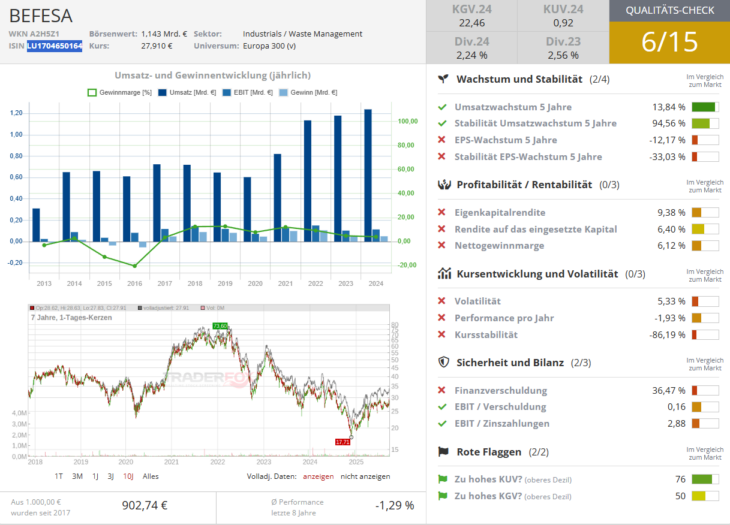The width and height of the screenshot is (730, 525).
Task: Select the Alles chart timeframe
Action: coord(150,476)
